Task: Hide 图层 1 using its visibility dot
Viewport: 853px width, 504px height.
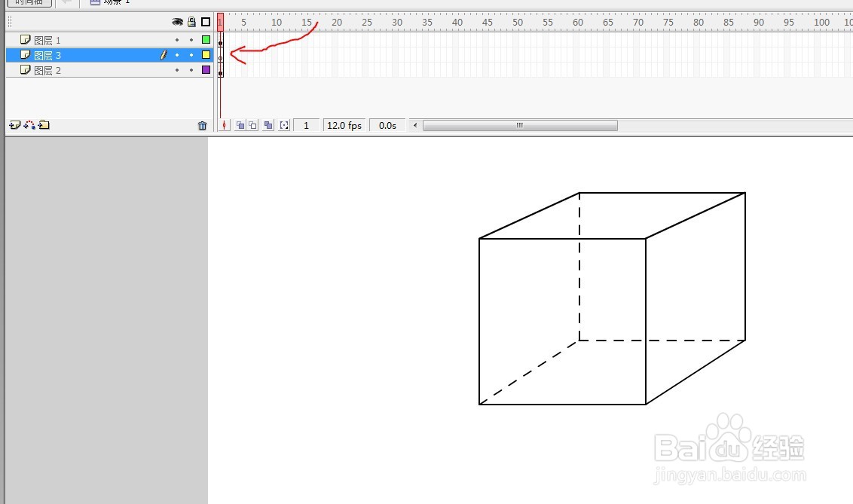Action: point(177,40)
